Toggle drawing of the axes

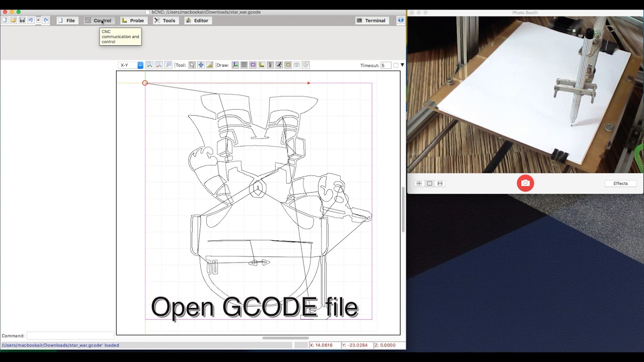tap(235, 65)
